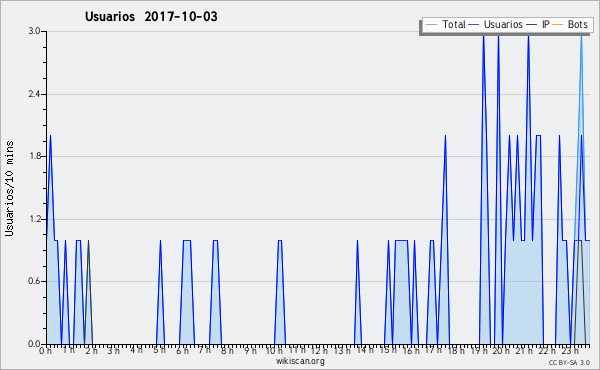The image size is (600, 370).
Task: Click the 'Usuarios' legend label
Action: click(503, 24)
